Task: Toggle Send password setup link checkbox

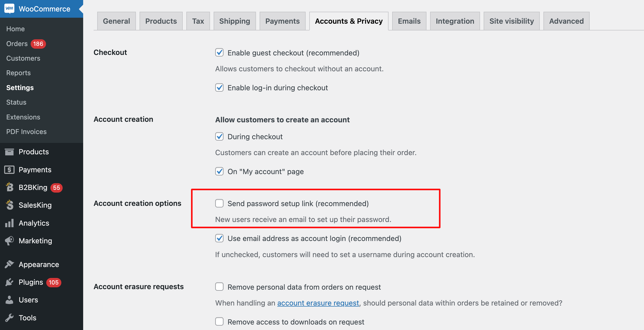Action: (219, 203)
